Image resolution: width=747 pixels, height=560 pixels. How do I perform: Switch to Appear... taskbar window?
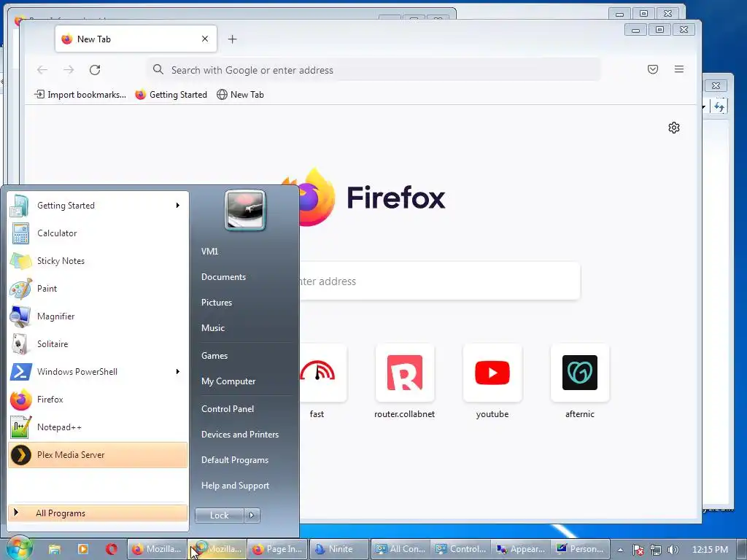click(521, 549)
